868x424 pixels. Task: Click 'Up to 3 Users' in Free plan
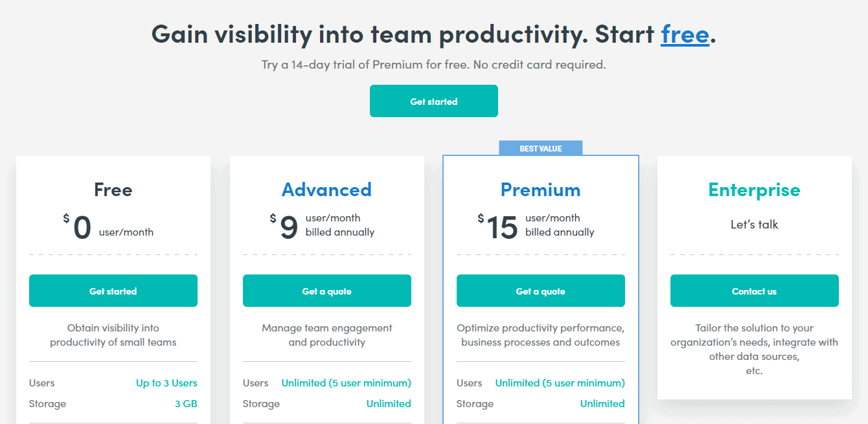(166, 383)
